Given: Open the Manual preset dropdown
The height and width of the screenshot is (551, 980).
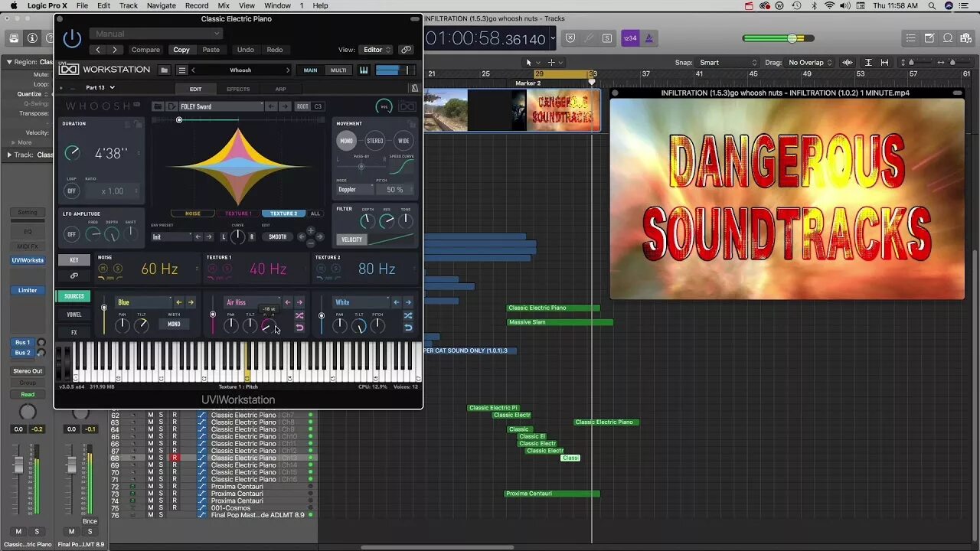Looking at the screenshot, I should coord(156,34).
